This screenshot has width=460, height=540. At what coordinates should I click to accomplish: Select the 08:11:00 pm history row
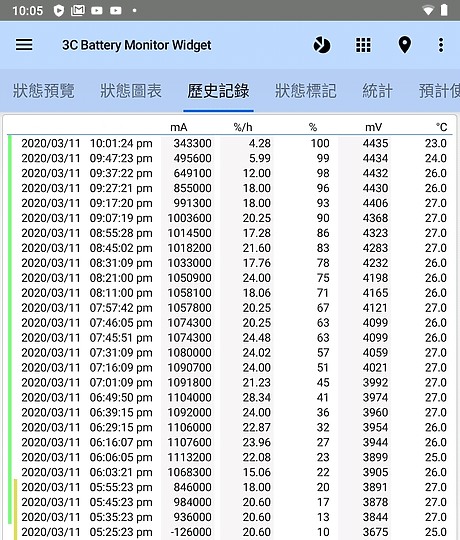[230, 293]
